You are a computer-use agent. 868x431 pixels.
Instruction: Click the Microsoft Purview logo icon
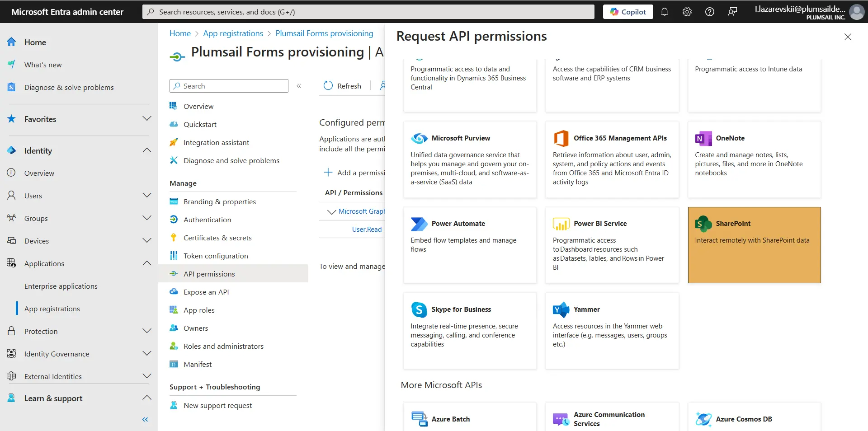[x=419, y=138]
